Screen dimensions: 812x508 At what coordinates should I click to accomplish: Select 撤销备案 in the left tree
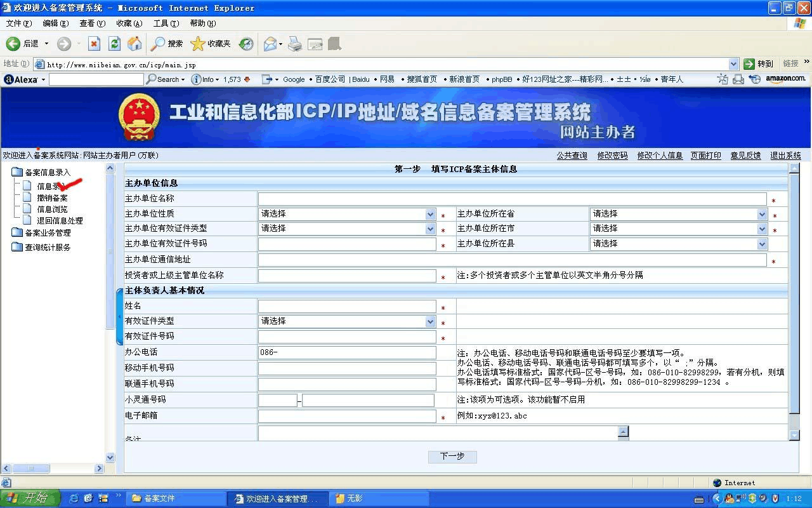52,198
